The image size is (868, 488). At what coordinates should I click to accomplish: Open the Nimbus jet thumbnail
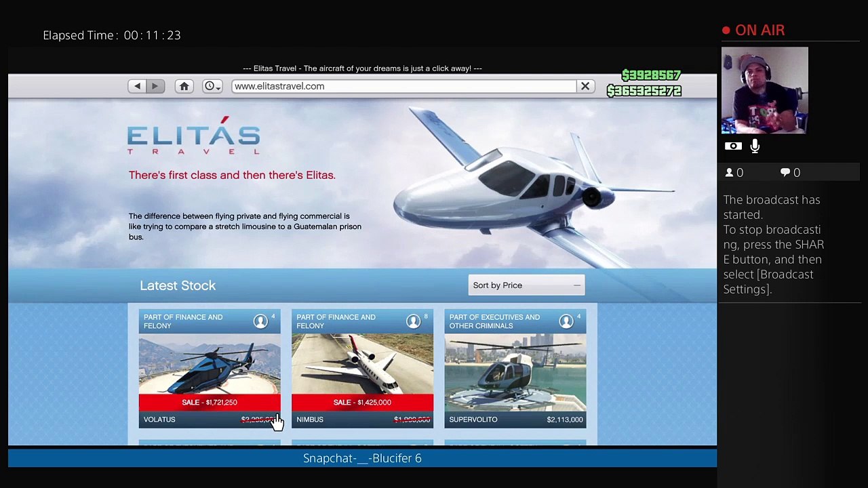tap(362, 364)
